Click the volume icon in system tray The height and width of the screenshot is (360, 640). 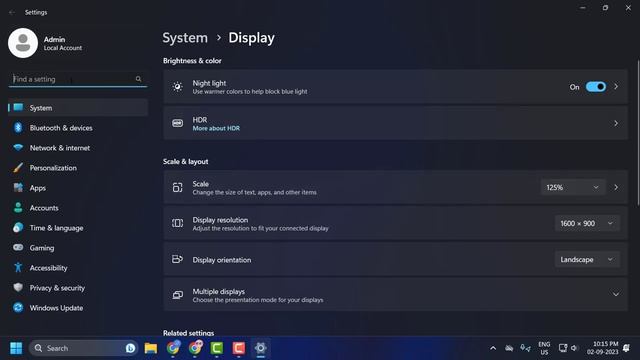[575, 348]
